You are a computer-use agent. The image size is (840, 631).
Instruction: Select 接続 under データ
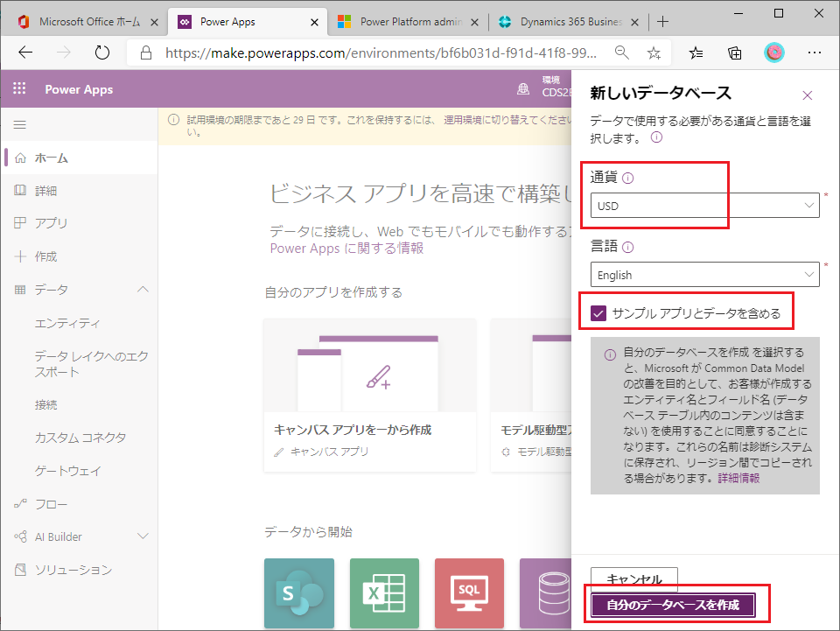pyautogui.click(x=45, y=404)
